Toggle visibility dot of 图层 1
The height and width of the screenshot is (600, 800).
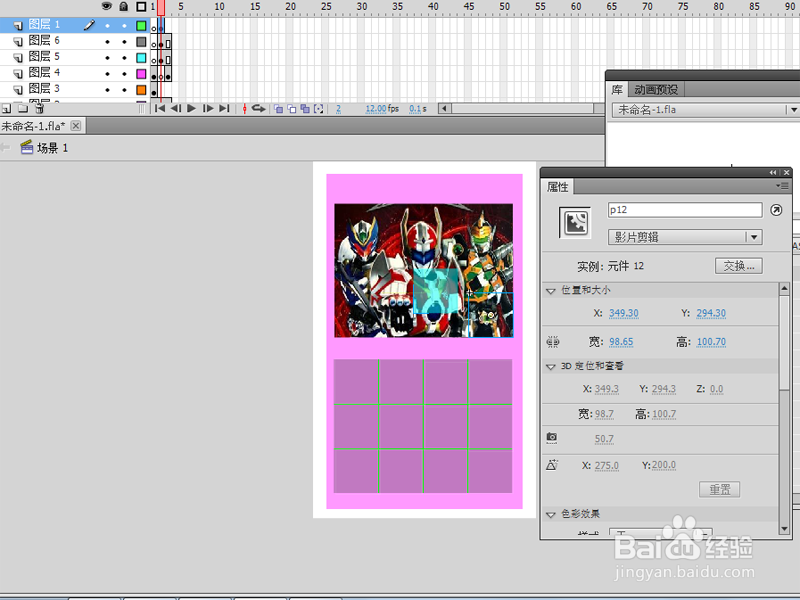click(107, 26)
